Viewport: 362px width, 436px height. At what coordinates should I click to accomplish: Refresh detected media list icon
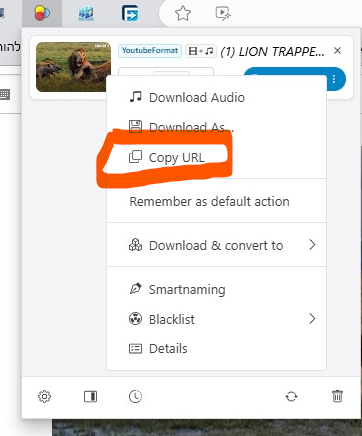pyautogui.click(x=291, y=397)
